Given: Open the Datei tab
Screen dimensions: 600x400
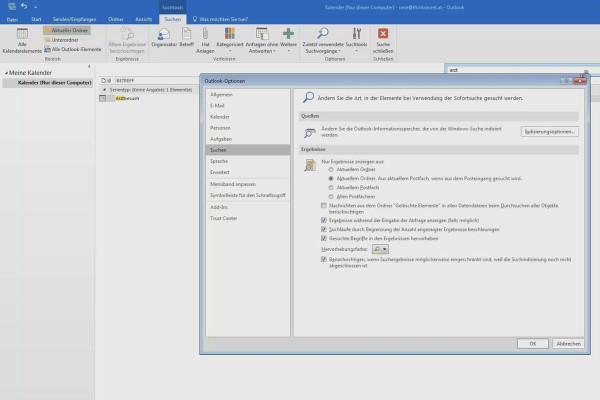Looking at the screenshot, I should (12, 19).
